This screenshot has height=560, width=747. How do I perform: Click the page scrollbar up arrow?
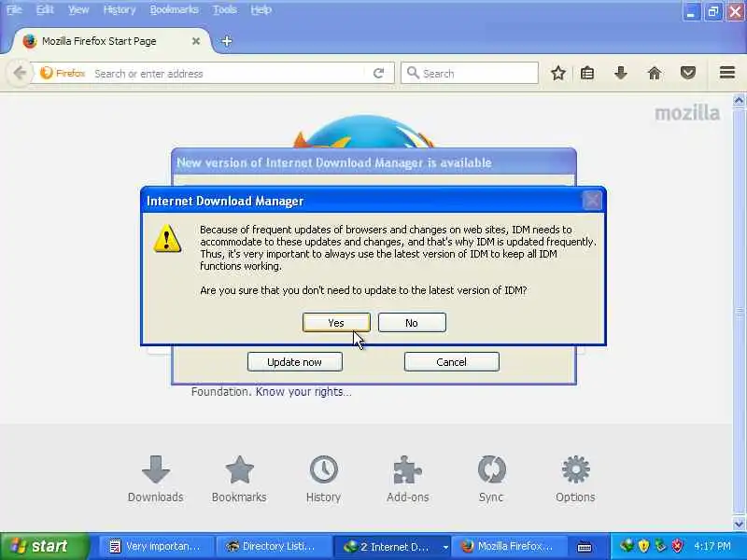(739, 100)
